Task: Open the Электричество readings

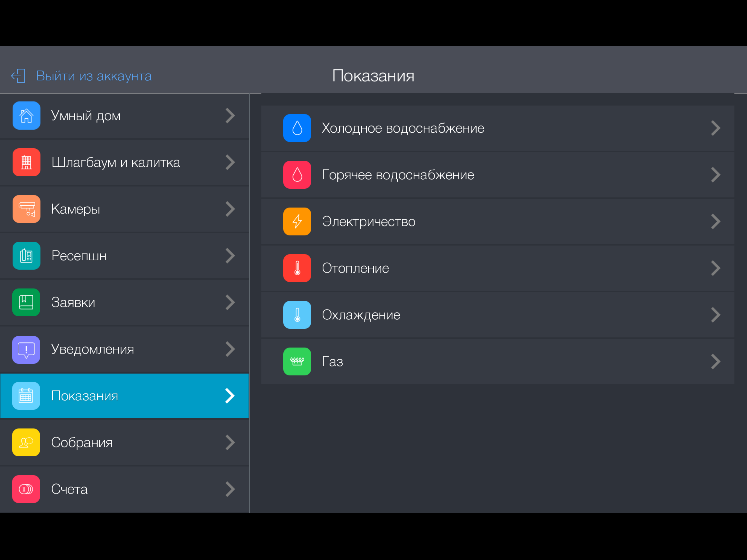Action: click(x=498, y=221)
